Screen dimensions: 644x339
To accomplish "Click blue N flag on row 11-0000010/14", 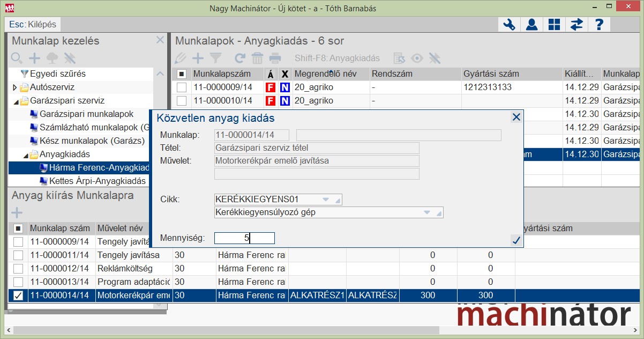I will click(284, 101).
